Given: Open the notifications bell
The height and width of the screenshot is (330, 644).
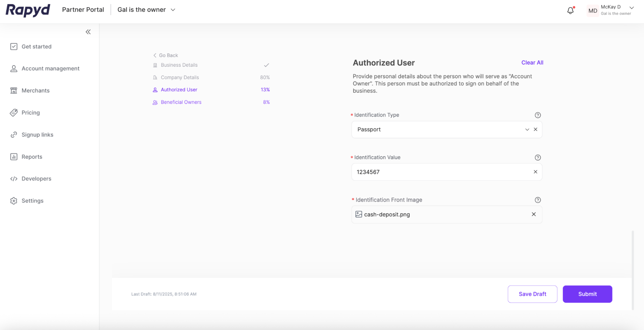Looking at the screenshot, I should (x=570, y=11).
